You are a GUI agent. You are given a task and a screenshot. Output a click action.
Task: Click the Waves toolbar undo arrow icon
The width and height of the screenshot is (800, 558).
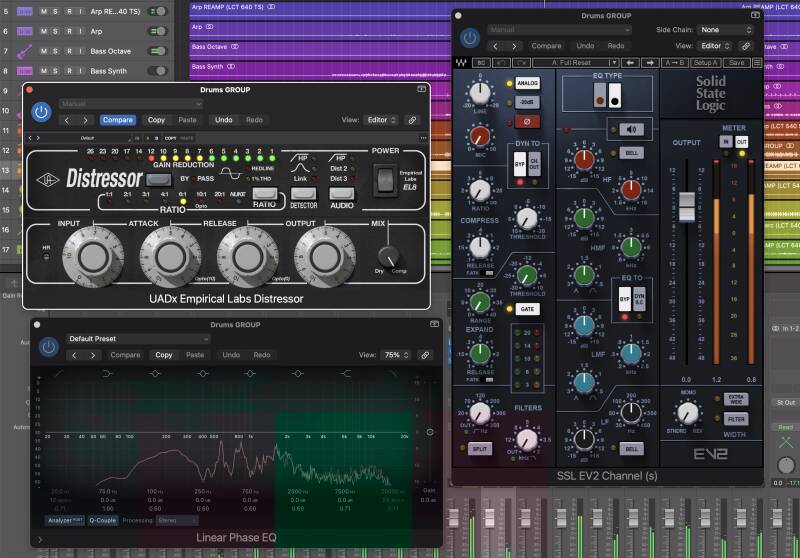502,63
